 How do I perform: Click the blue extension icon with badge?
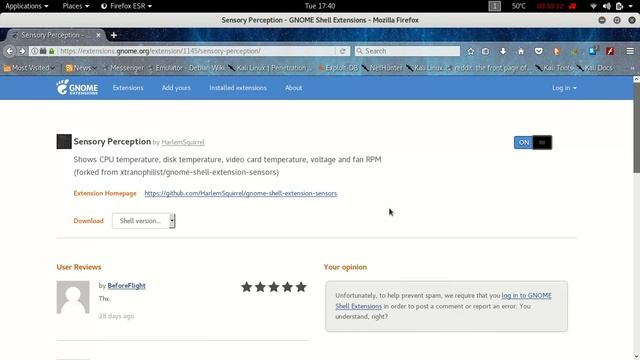(x=593, y=51)
